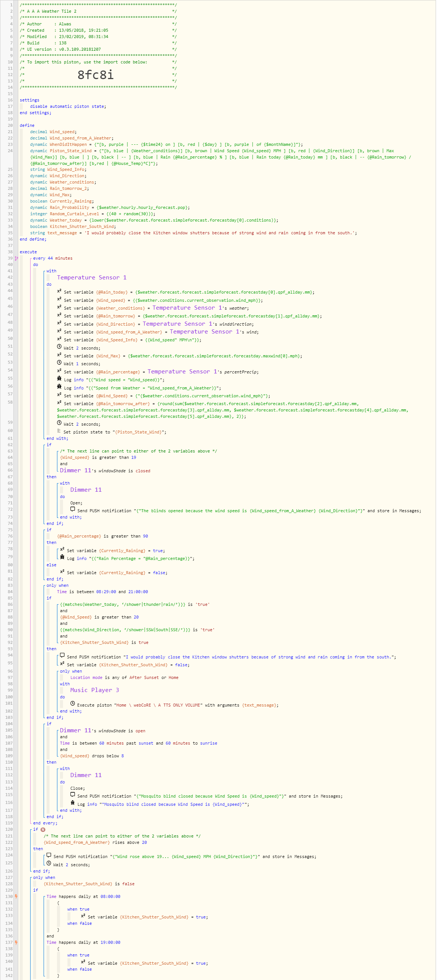Click 'Dimmer 11's windowShade is closed' condition
The width and height of the screenshot is (439, 980).
point(105,470)
